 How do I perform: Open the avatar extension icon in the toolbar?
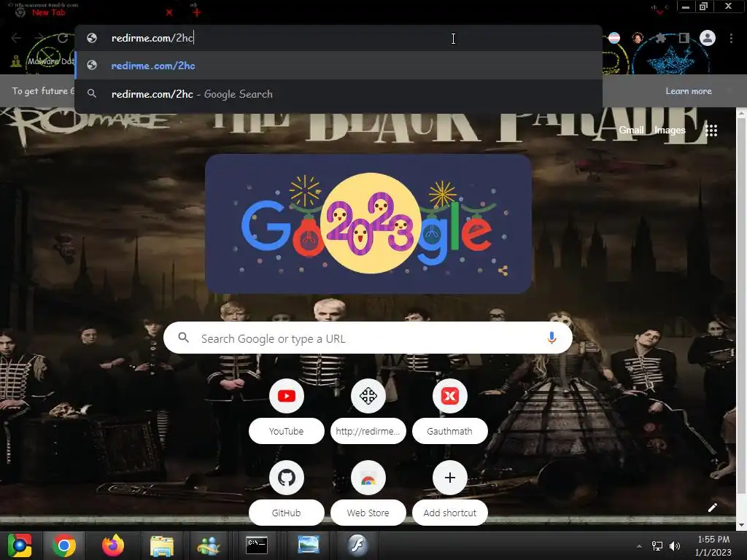coord(638,38)
